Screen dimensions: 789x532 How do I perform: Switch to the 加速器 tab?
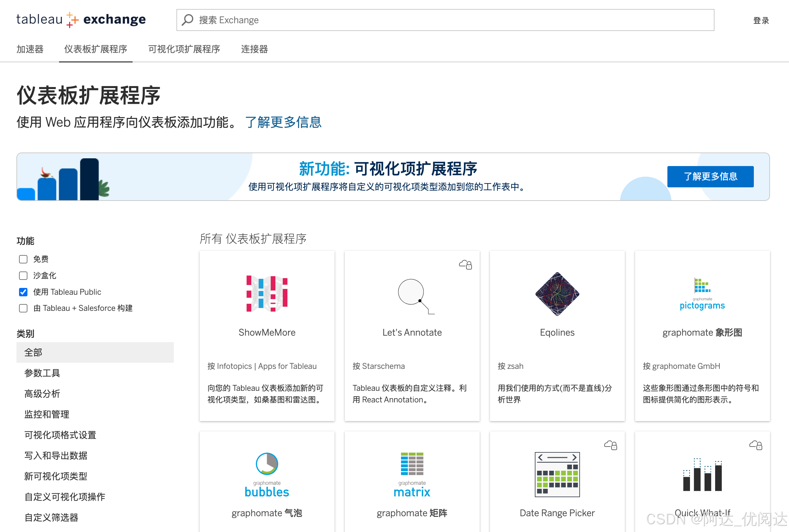click(30, 49)
